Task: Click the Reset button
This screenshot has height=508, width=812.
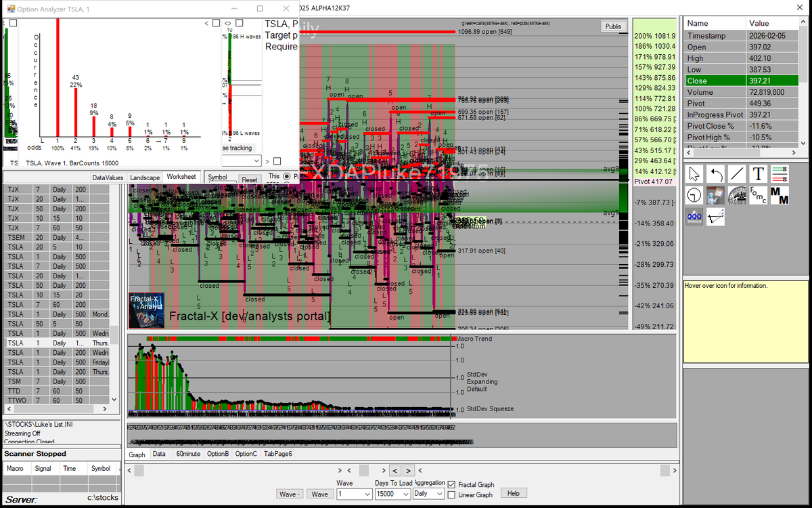Action: (x=250, y=179)
